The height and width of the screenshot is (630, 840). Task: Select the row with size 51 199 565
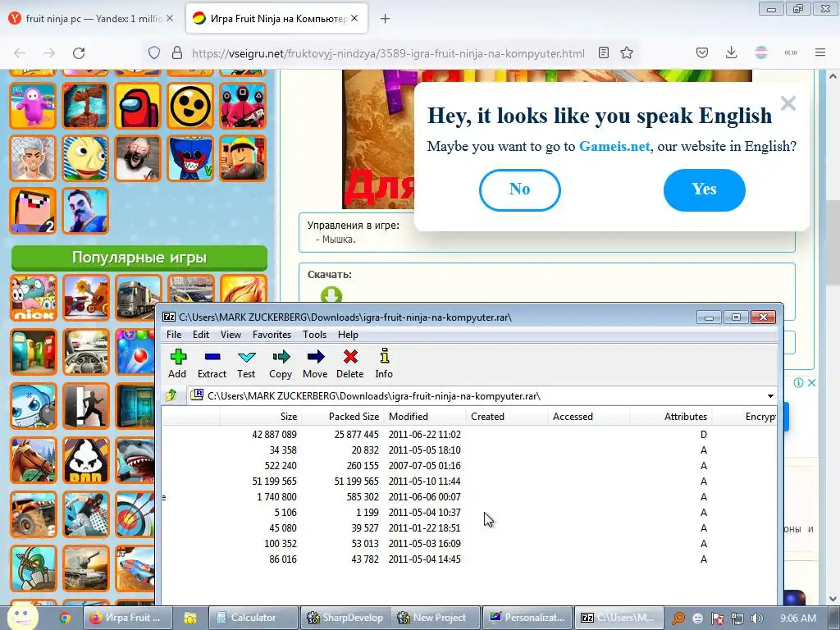pos(470,481)
